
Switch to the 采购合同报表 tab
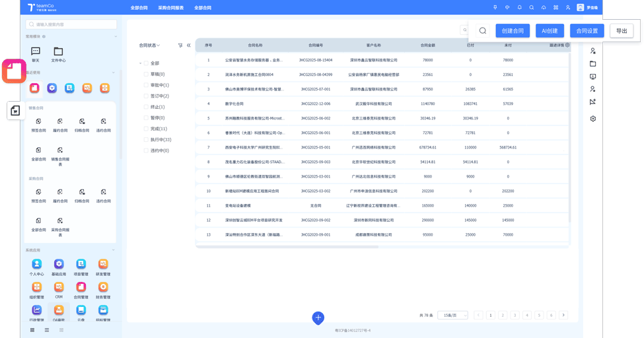(171, 8)
